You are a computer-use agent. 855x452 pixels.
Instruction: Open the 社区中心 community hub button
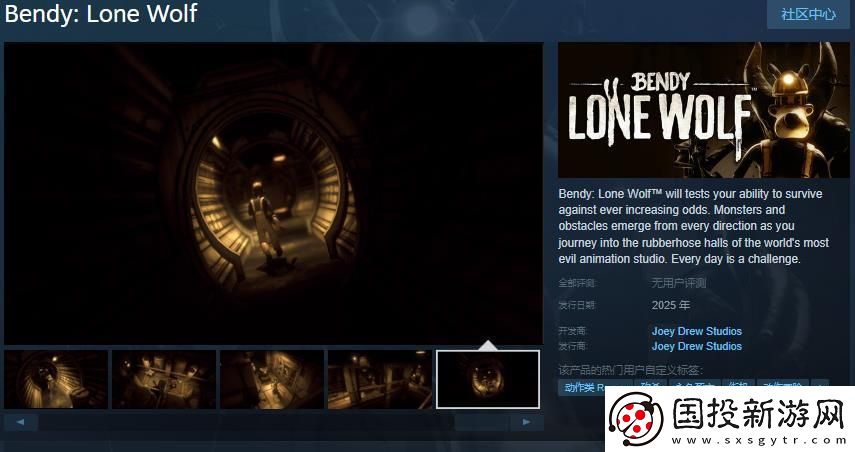pyautogui.click(x=808, y=14)
